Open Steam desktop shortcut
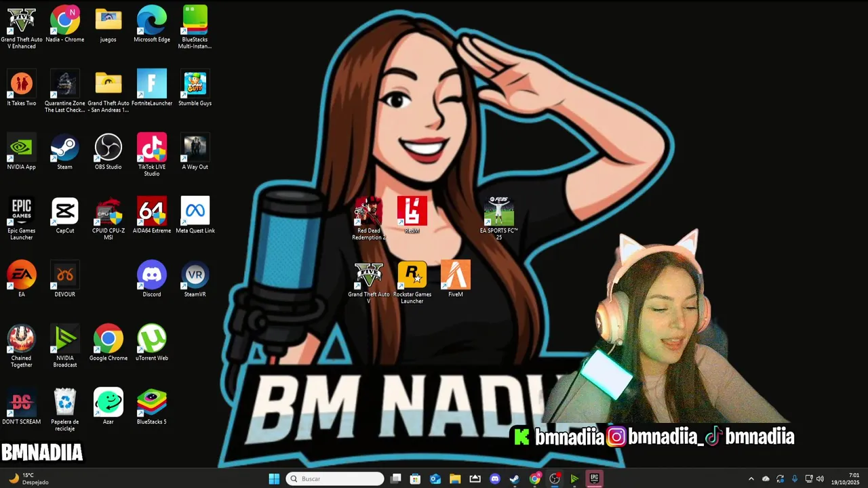The height and width of the screenshot is (488, 868). coord(65,152)
